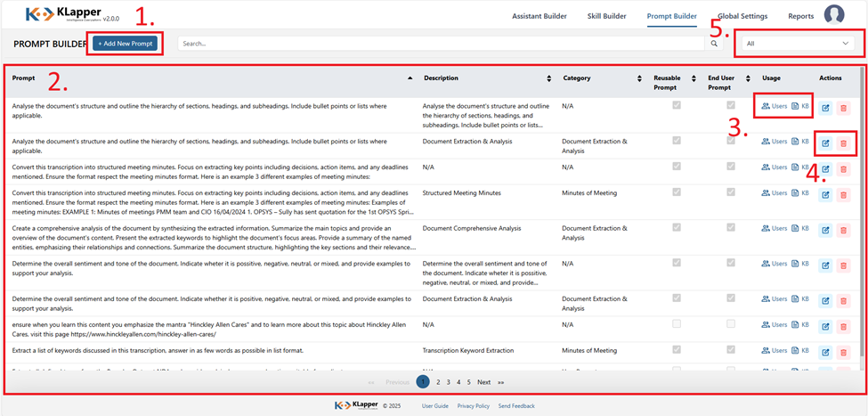The image size is (868, 416).
Task: View Users usage for Structured Meeting Minutes
Action: [775, 192]
